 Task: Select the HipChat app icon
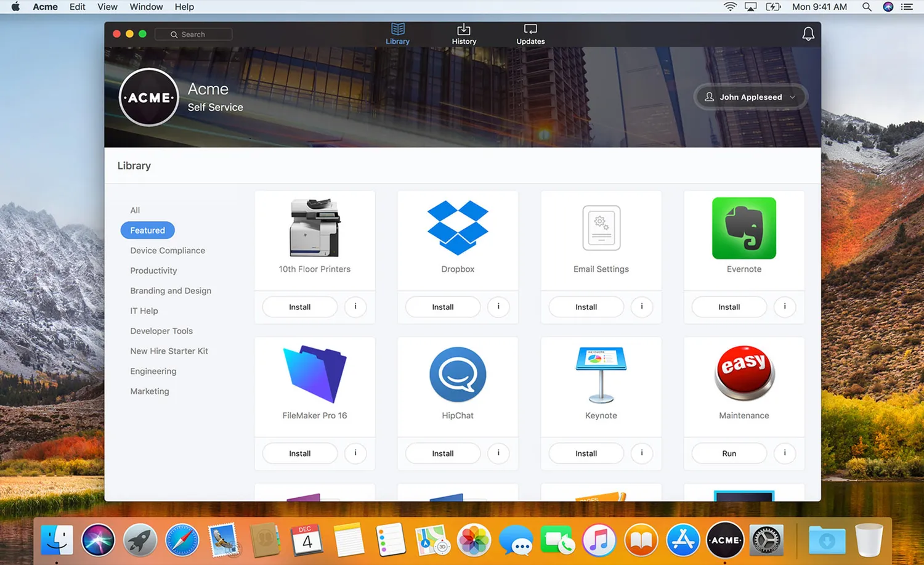458,375
